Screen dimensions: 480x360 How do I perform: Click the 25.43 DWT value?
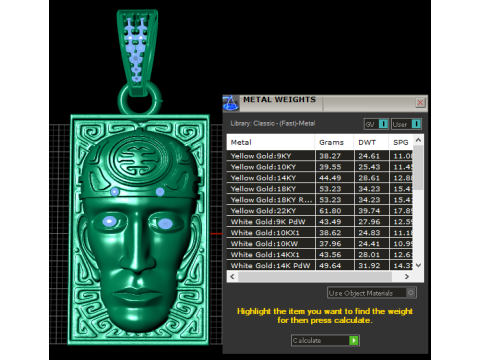[369, 167]
